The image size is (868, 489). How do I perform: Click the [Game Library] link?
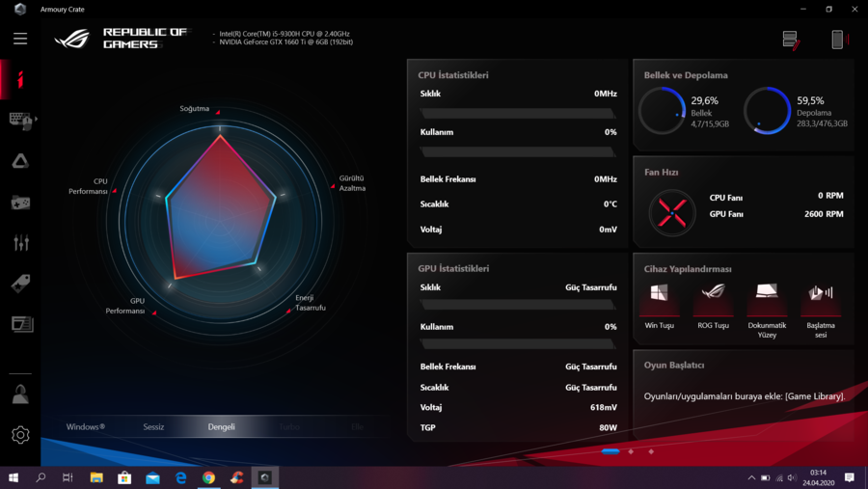coord(815,396)
